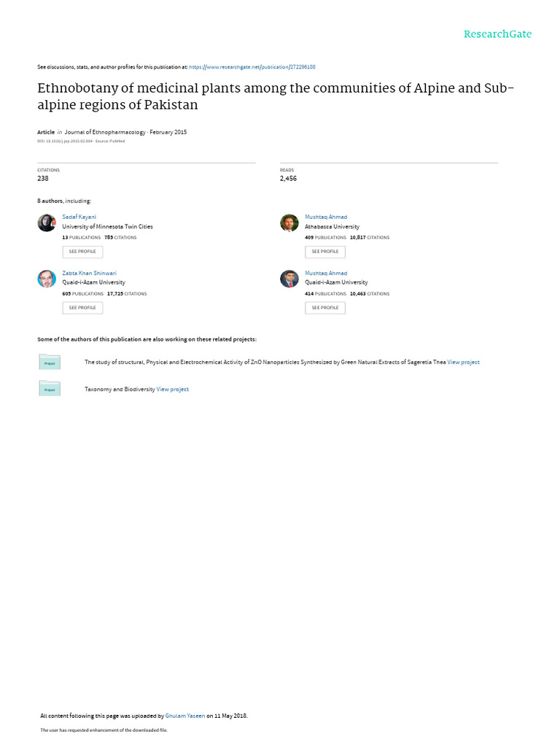560x747 pixels.
Task: Follow View project link for Taxonomy and Biodiversity
Action: 173,390
